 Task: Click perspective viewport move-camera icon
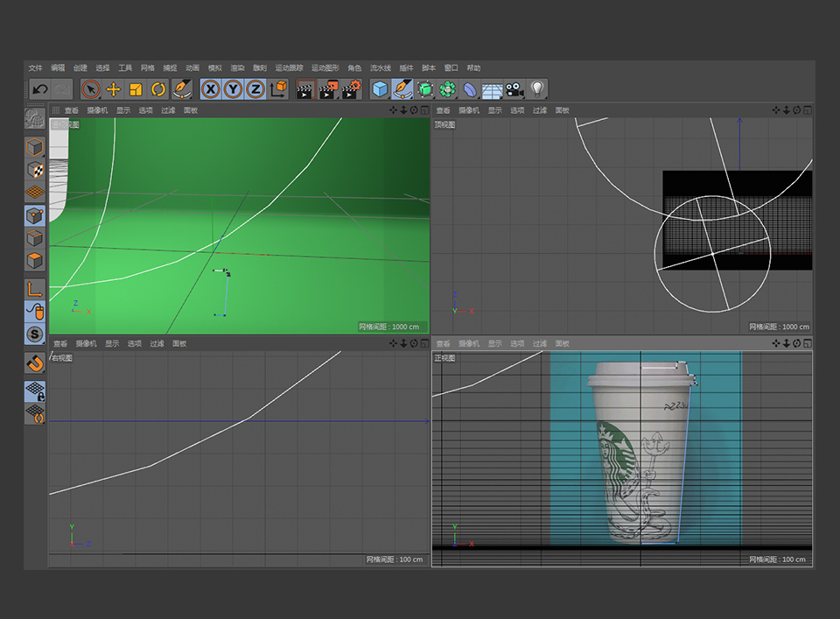point(393,109)
